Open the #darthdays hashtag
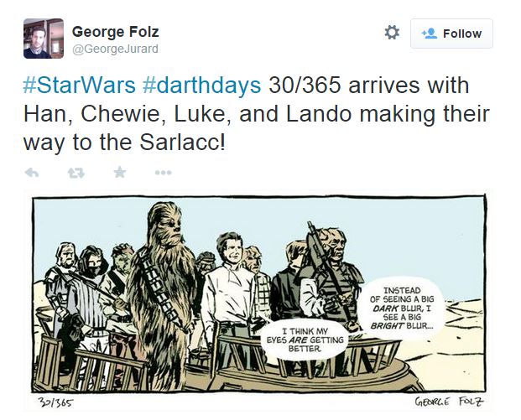 coord(201,85)
